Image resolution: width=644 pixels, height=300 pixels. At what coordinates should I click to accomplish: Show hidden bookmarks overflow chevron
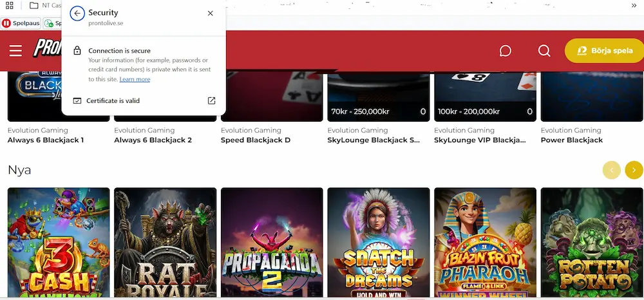tap(634, 5)
